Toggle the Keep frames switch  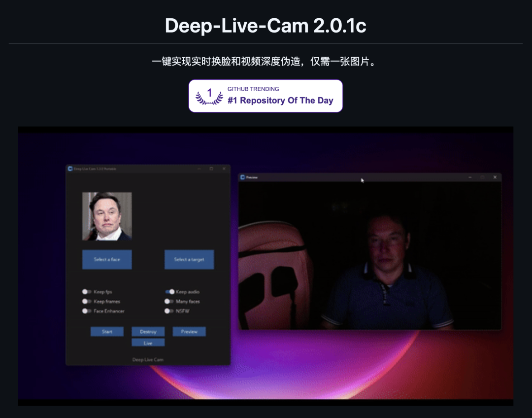(87, 301)
